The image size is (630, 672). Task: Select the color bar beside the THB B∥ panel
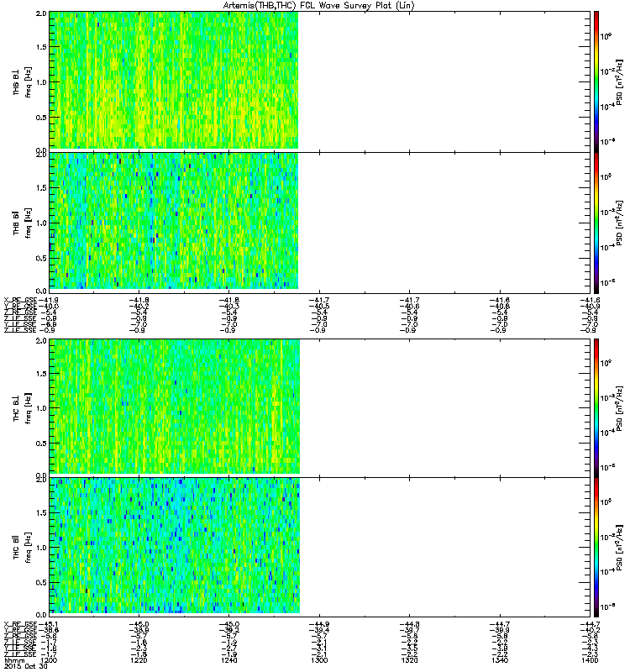pyautogui.click(x=596, y=223)
